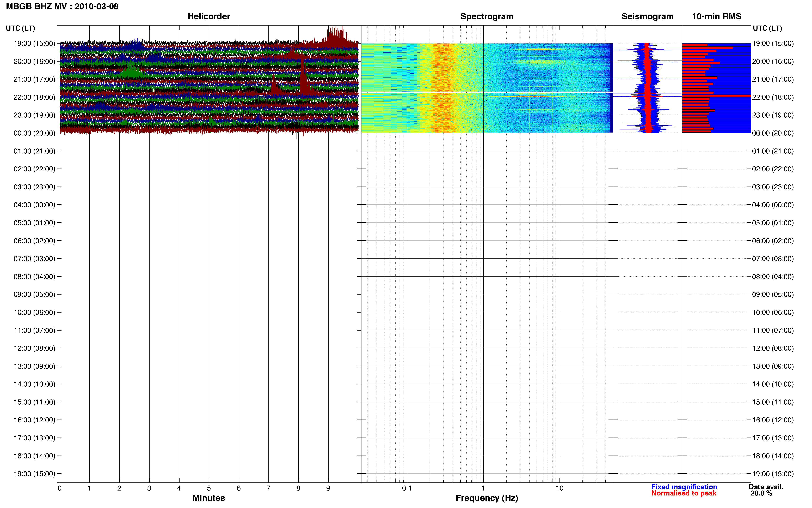812x508 pixels.
Task: Click the '0.1' frequency tick label
Action: pos(407,488)
